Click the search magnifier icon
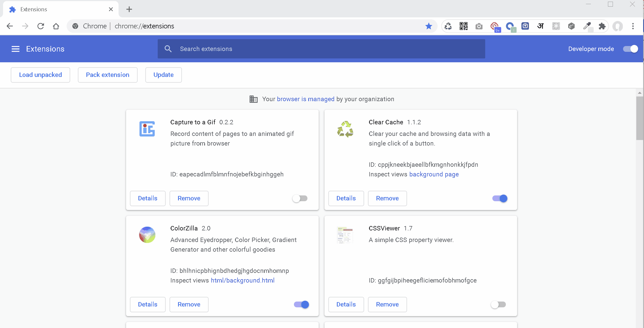 [x=168, y=49]
